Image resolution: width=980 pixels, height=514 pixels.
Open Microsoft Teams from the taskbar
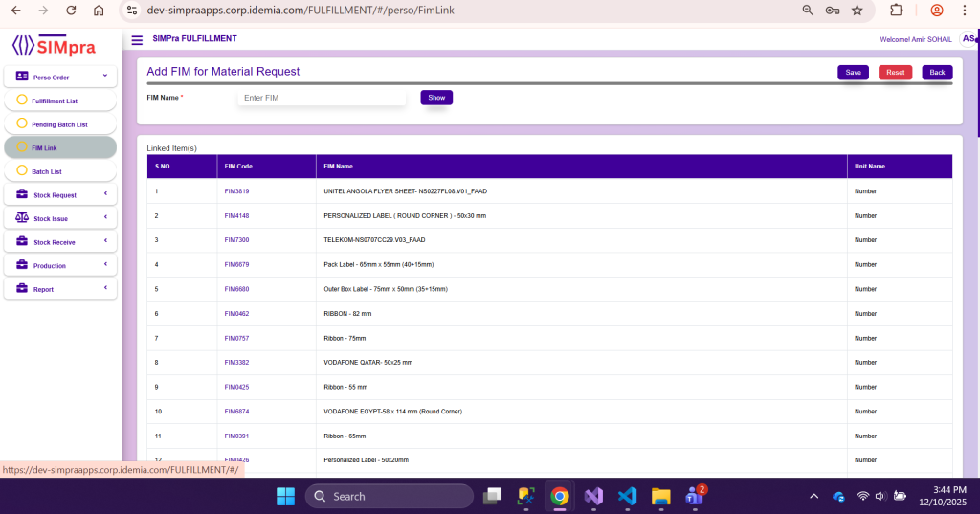coord(694,496)
